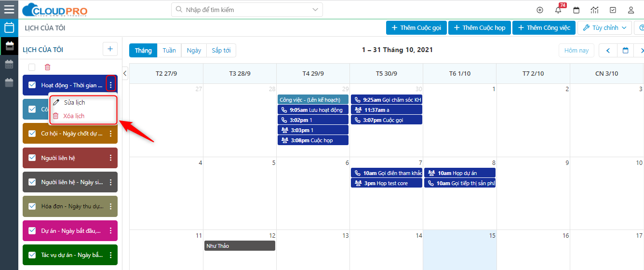Image resolution: width=644 pixels, height=270 pixels.
Task: Open user profile icon
Action: click(631, 10)
